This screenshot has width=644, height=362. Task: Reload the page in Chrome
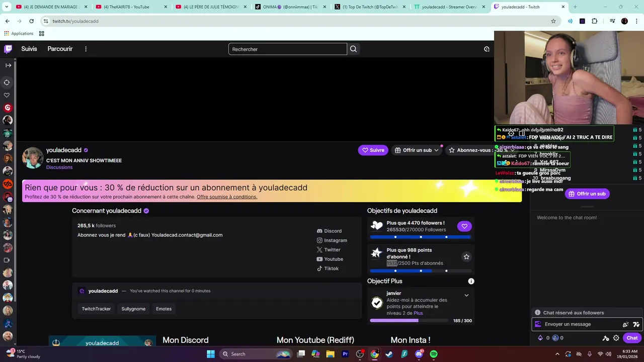pos(31,21)
